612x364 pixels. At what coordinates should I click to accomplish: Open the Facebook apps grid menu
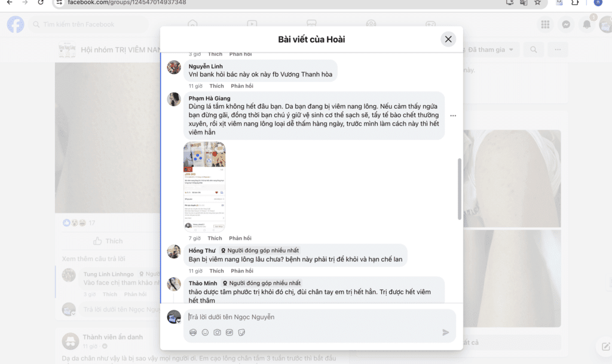(x=545, y=25)
